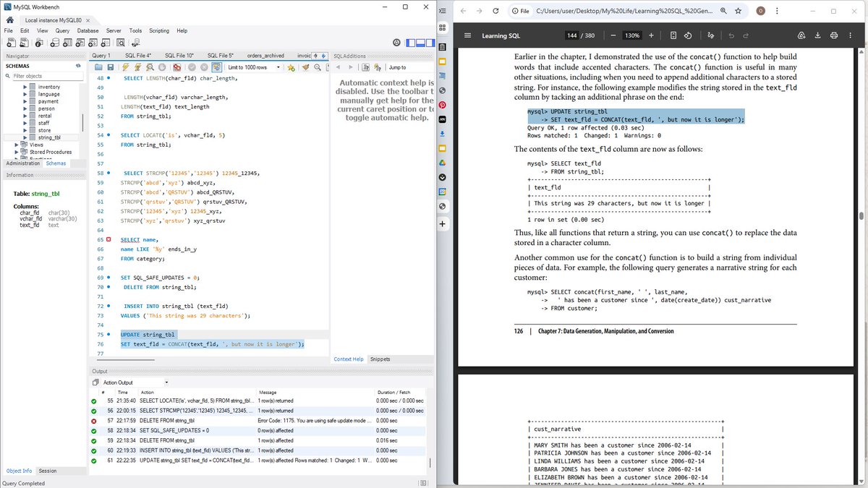
Task: Click PDF viewer Print icon
Action: pyautogui.click(x=834, y=35)
